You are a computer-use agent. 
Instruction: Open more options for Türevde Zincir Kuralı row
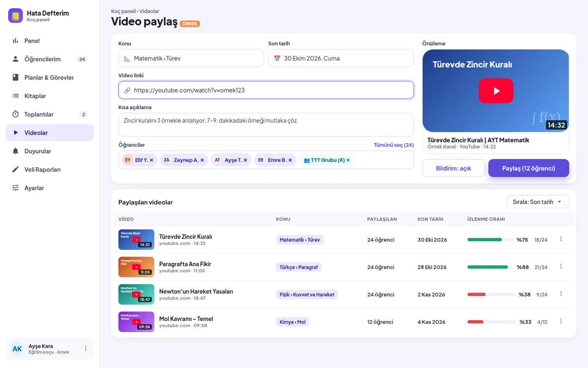tap(561, 239)
